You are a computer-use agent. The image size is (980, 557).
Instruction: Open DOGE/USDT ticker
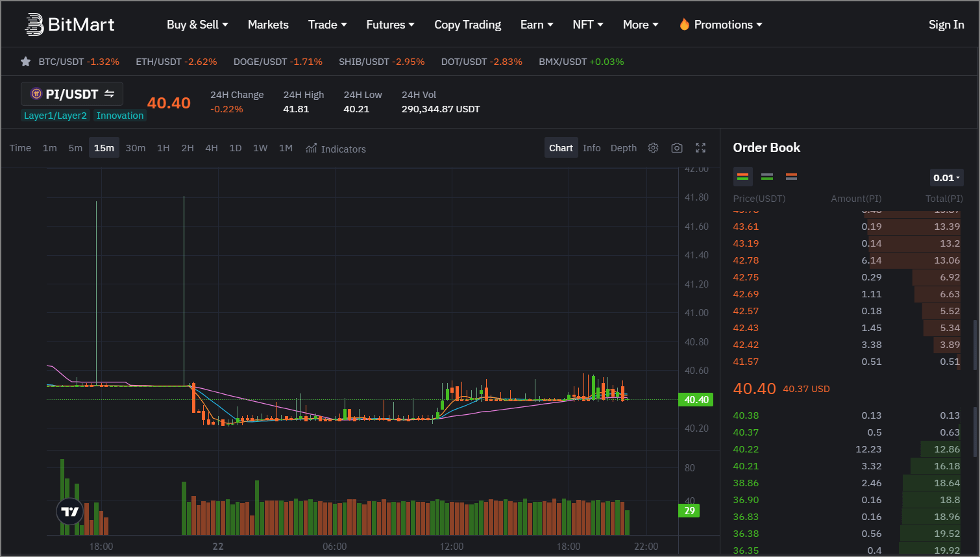coord(278,62)
